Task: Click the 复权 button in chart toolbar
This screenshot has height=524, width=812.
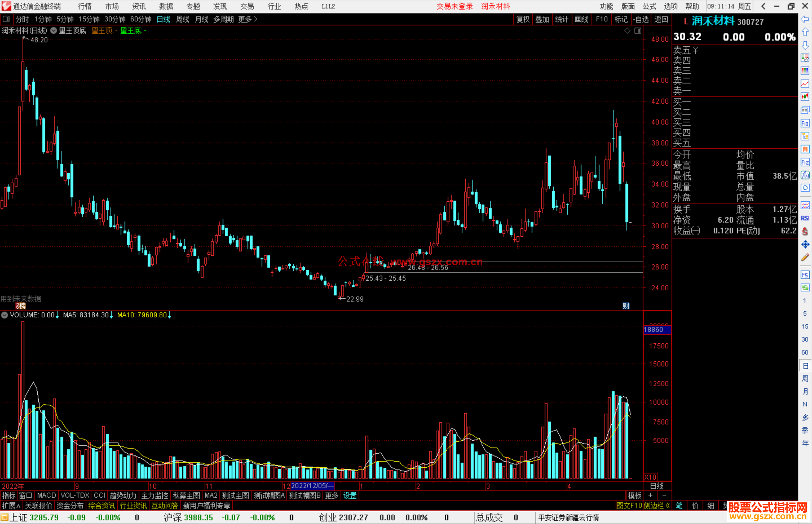Action: pos(523,19)
